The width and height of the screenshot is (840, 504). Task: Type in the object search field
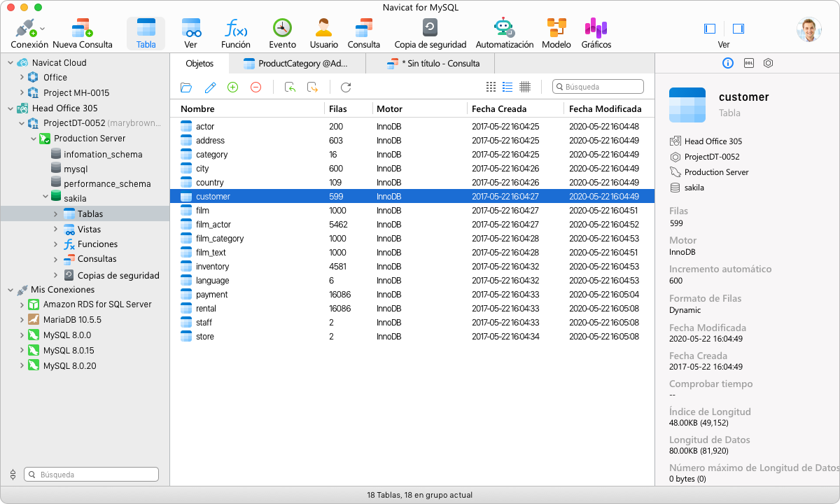point(602,86)
